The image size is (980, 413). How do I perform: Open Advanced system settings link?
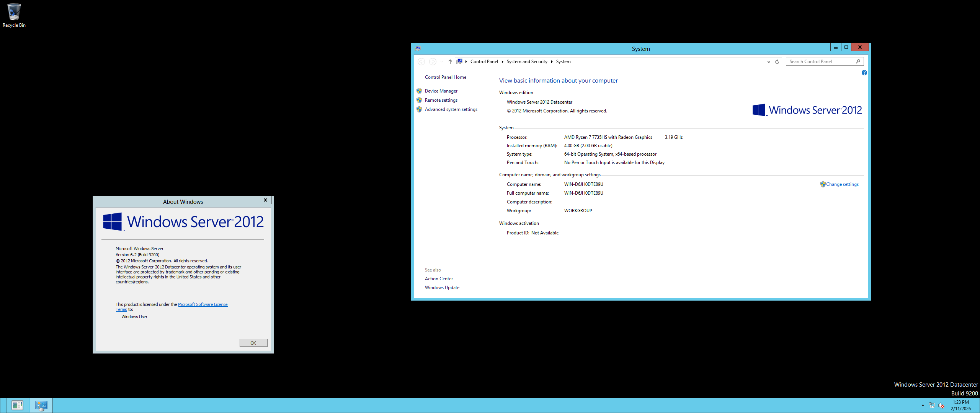click(x=451, y=109)
